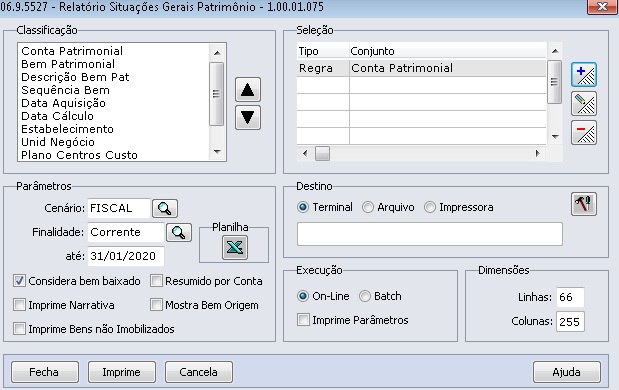Select the Regra Conta Patrimonial row

(422, 68)
